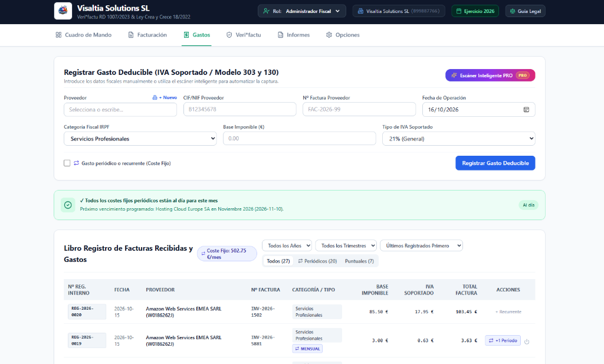Enable Gasto periódico o recurrente checkbox
This screenshot has height=364, width=604.
tap(67, 163)
